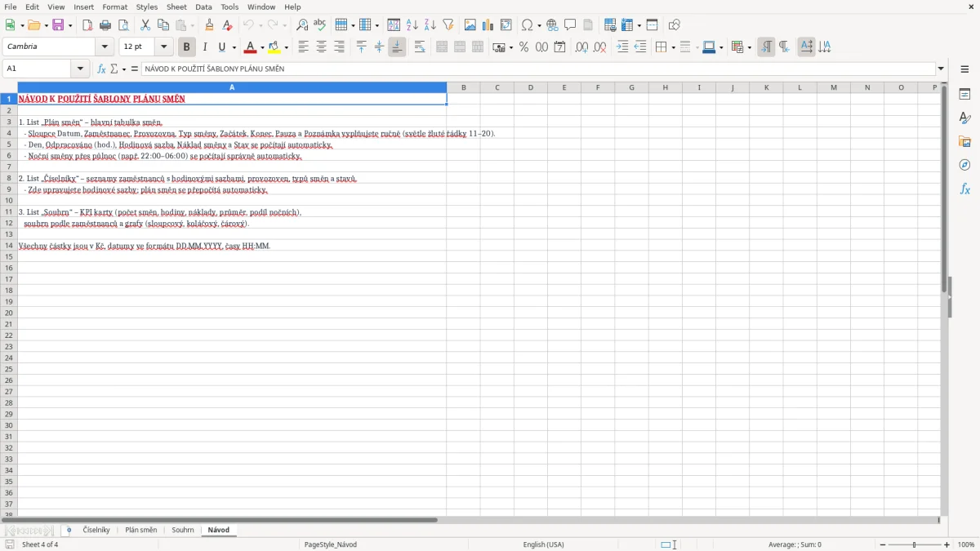Open the Sheet menu

pyautogui.click(x=176, y=7)
